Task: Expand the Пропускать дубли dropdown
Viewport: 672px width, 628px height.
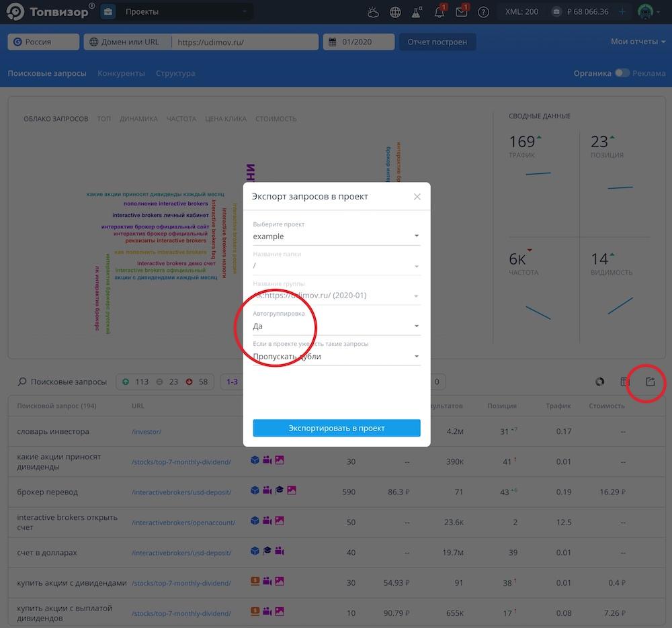Action: coord(336,357)
